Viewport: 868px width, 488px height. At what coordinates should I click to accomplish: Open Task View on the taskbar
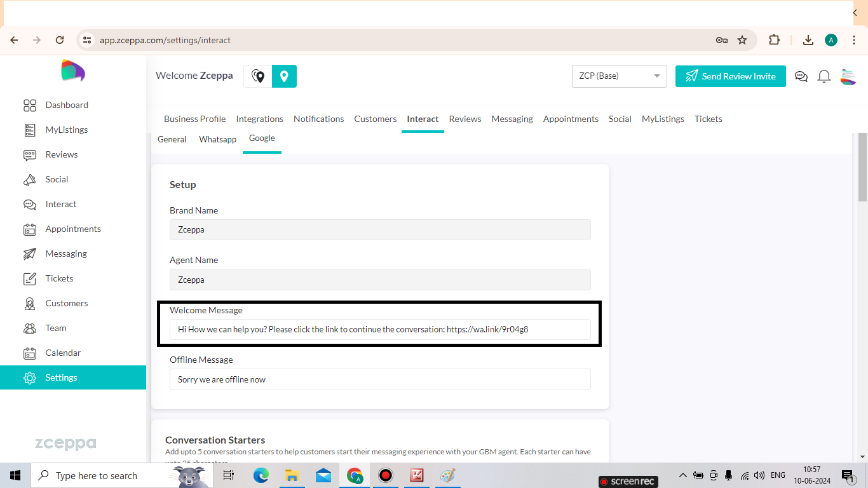coord(229,475)
